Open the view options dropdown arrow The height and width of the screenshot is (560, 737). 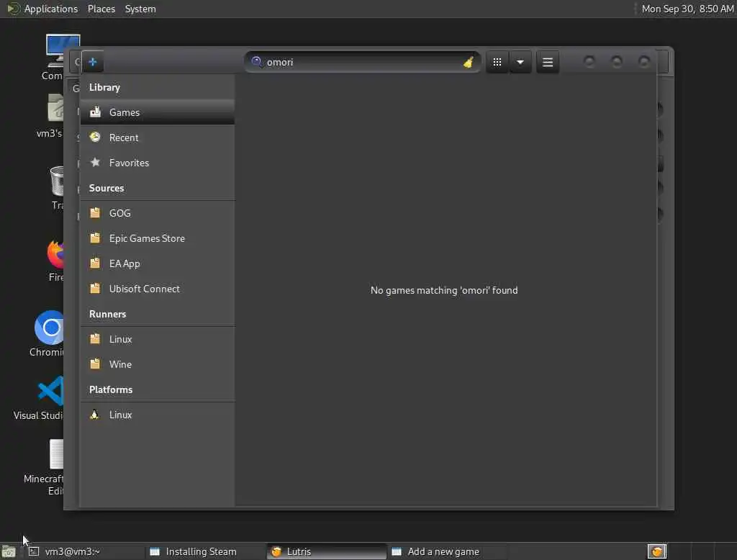click(x=520, y=62)
